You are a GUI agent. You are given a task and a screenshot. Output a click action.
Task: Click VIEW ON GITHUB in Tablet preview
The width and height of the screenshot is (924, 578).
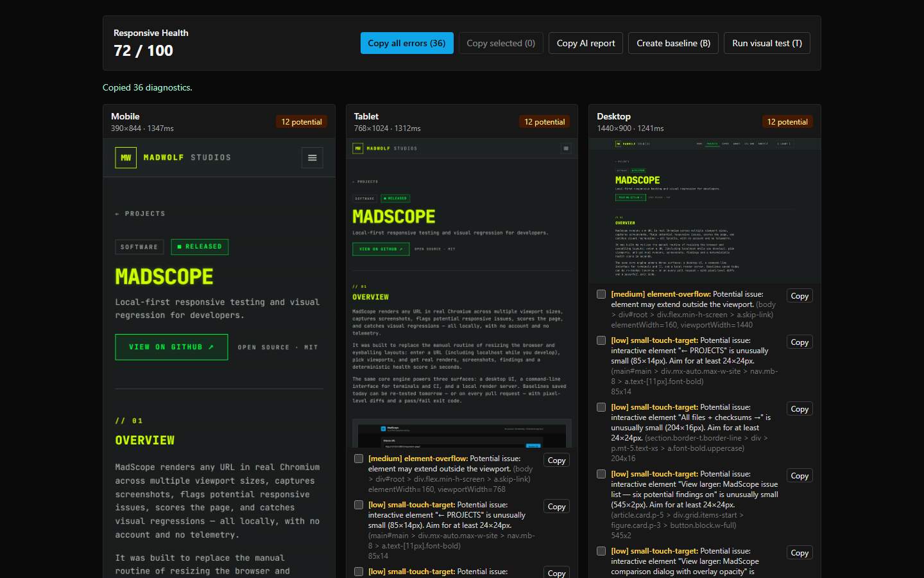(381, 249)
